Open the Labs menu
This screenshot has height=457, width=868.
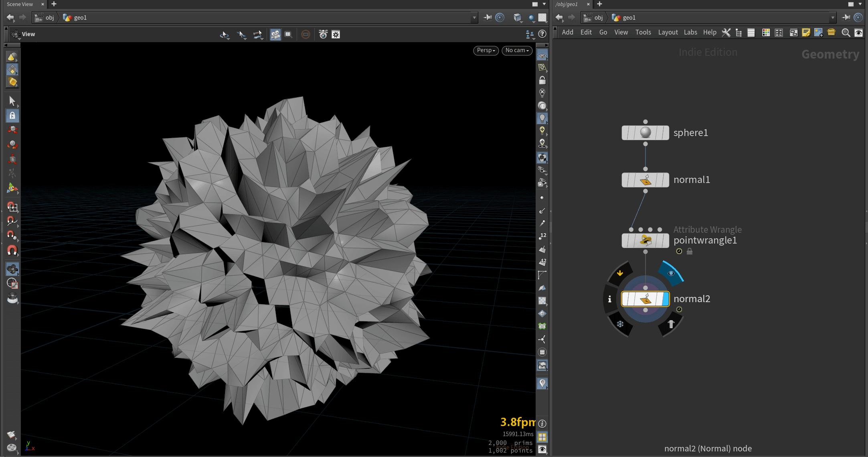(690, 32)
